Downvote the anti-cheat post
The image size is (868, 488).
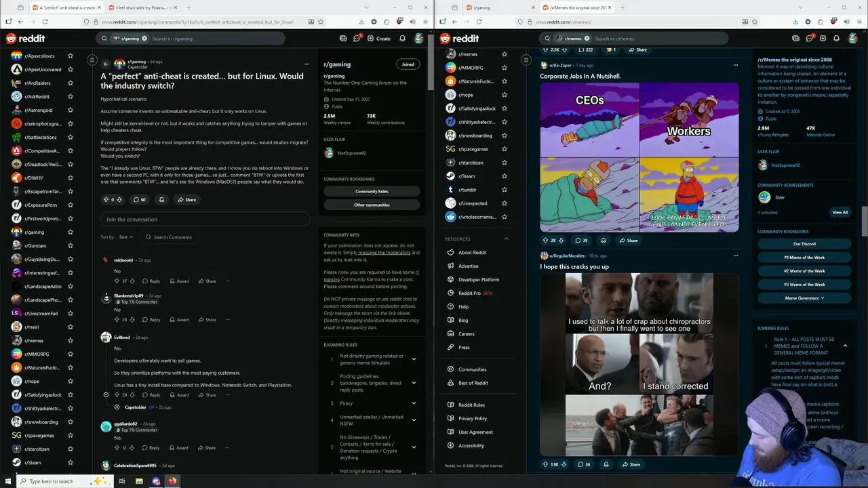click(x=120, y=200)
